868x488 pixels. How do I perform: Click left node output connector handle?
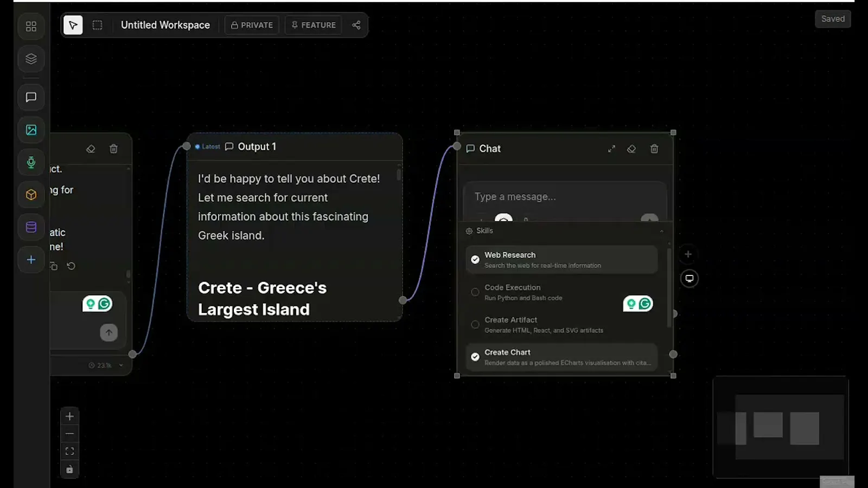[x=132, y=354]
